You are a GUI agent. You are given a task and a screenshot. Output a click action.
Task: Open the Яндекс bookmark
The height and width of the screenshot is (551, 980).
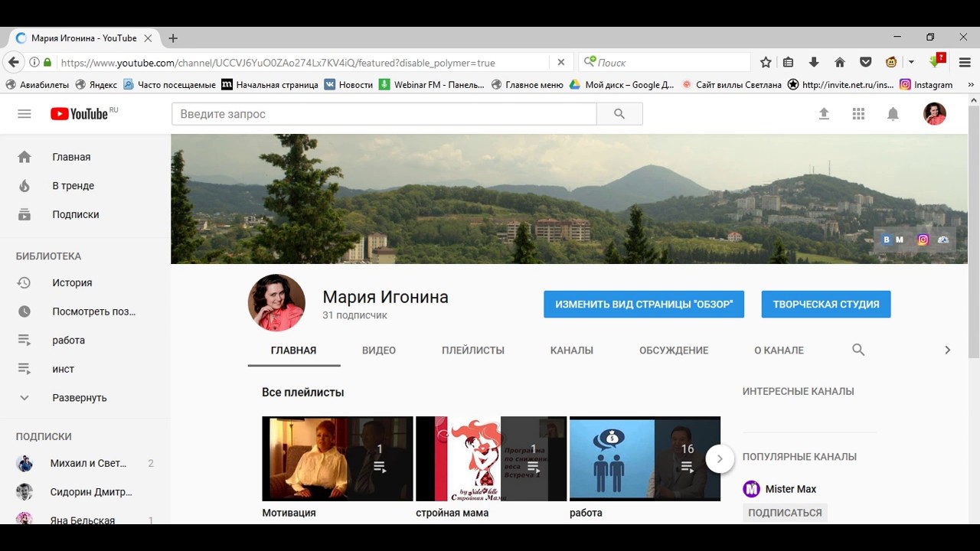(96, 85)
